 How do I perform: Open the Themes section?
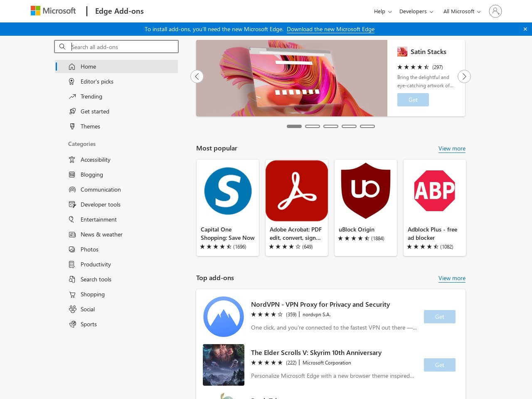click(x=116, y=126)
